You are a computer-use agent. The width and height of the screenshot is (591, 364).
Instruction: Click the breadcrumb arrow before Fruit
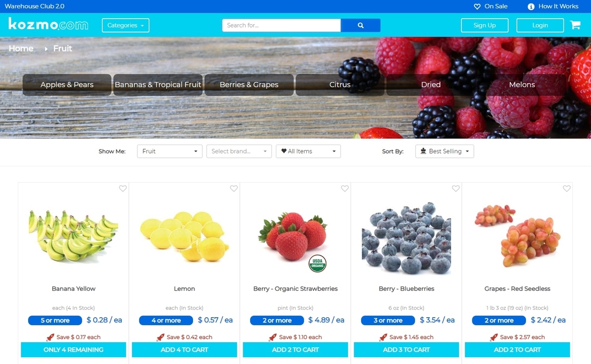(46, 49)
